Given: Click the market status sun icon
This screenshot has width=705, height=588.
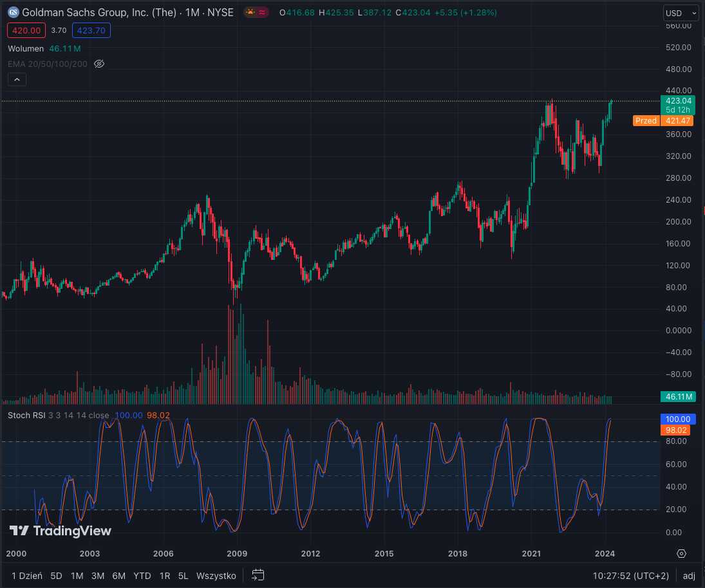Looking at the screenshot, I should coord(250,13).
